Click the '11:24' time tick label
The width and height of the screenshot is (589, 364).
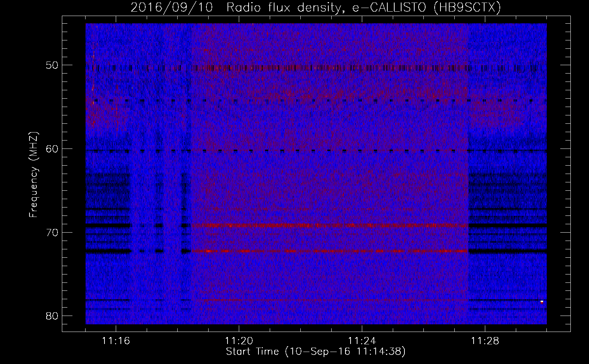(362, 341)
